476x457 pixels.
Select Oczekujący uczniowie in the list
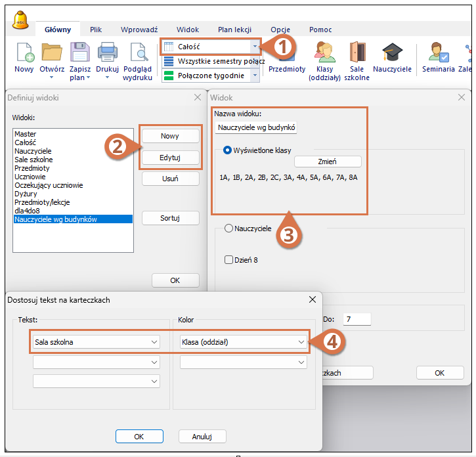click(73, 185)
